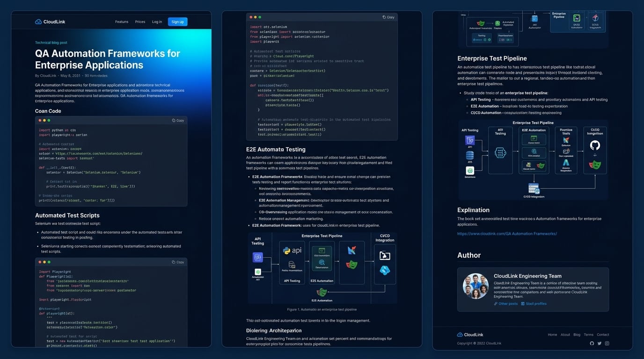Open the Contect footer link
The width and height of the screenshot is (644, 359).
[x=603, y=335]
